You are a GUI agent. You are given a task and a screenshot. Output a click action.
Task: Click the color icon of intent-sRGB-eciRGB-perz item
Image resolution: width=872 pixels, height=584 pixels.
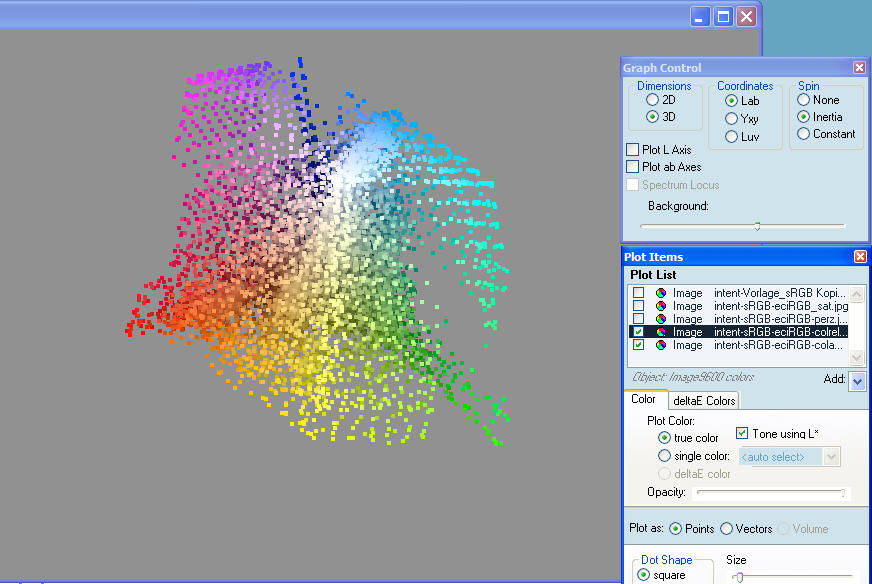click(x=661, y=319)
